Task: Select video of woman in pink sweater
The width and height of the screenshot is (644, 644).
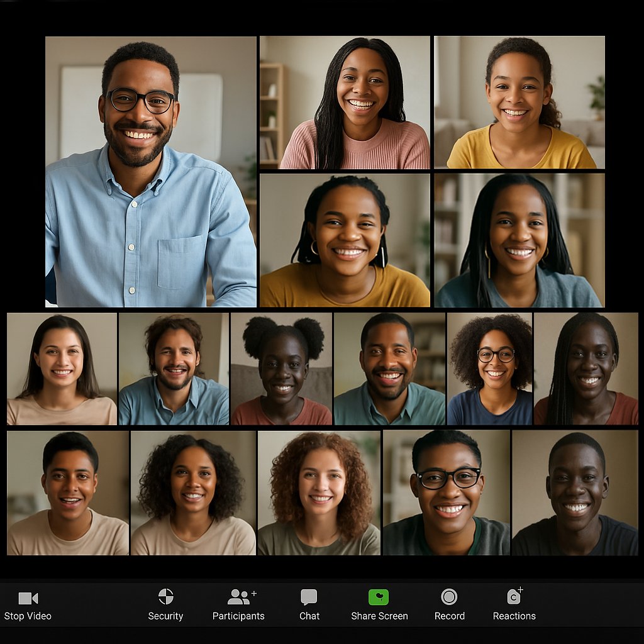Action: (345, 103)
